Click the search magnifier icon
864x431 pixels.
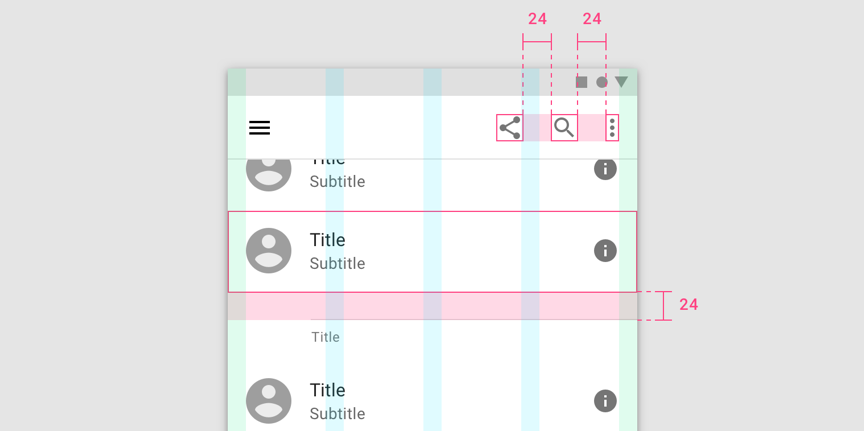(x=564, y=128)
